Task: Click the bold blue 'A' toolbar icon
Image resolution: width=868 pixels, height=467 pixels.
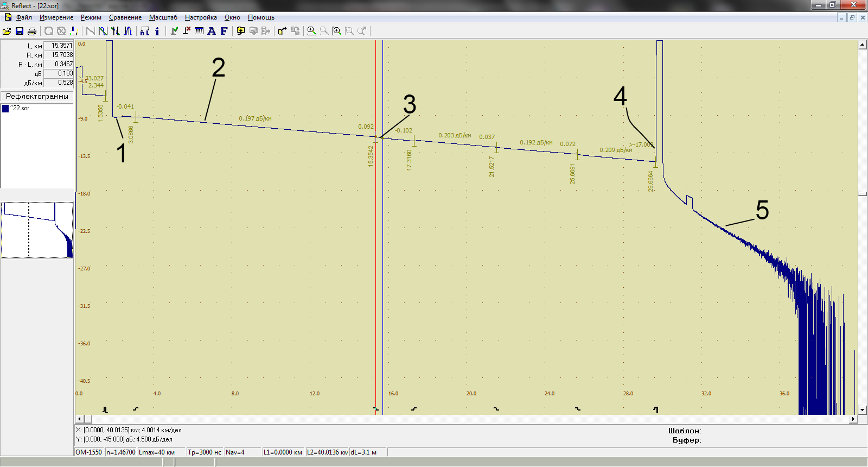Action: 212,31
